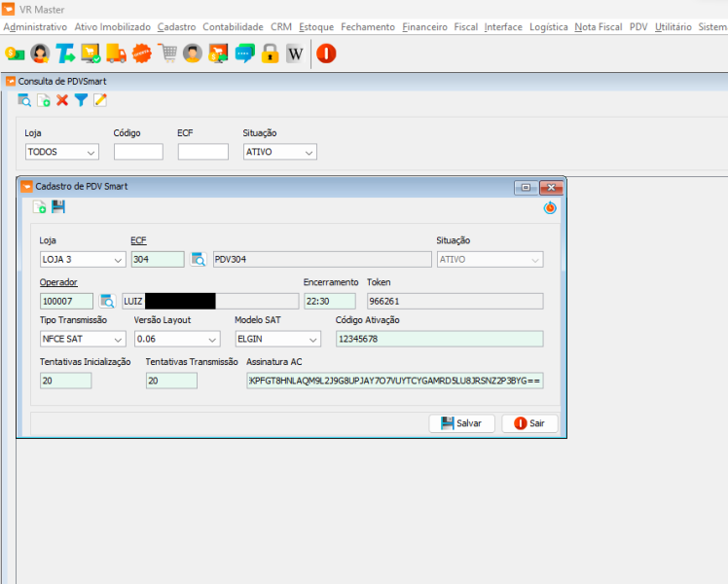The image size is (728, 584).
Task: Click the Código filter input field
Action: pos(138,152)
